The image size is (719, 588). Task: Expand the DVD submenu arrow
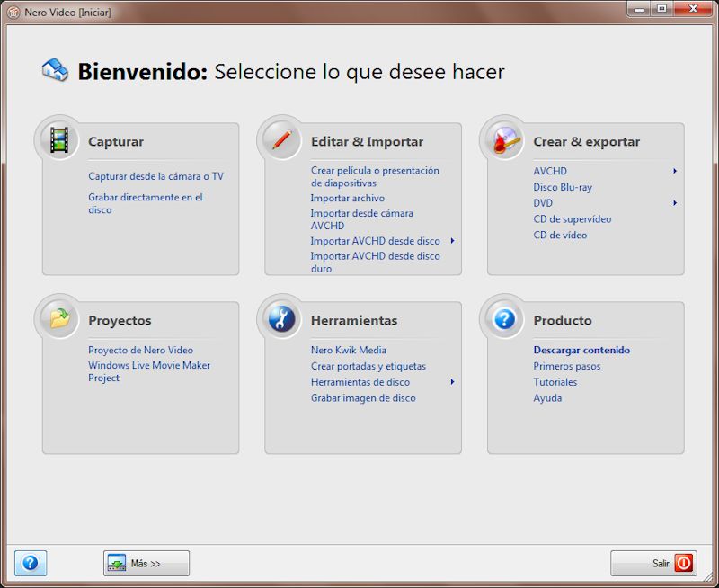(x=675, y=202)
